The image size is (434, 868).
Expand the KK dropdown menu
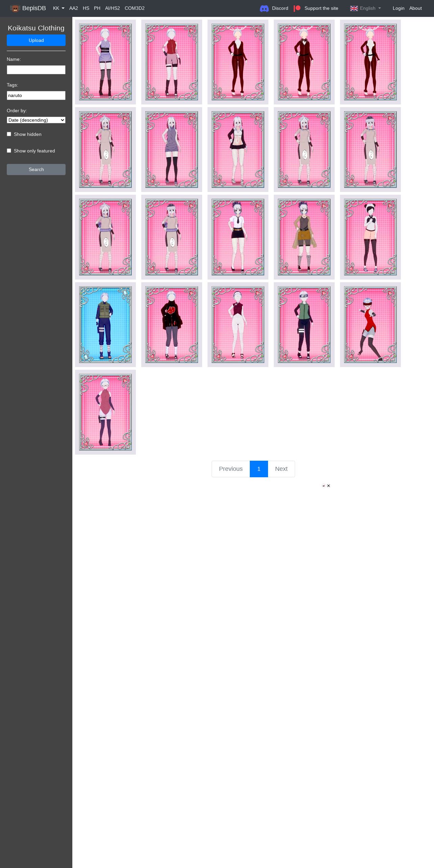(59, 8)
